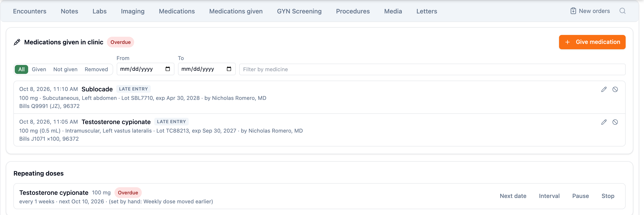This screenshot has width=644, height=215.
Task: Pause the repeating Testosterone cypionate dose
Action: (x=580, y=196)
